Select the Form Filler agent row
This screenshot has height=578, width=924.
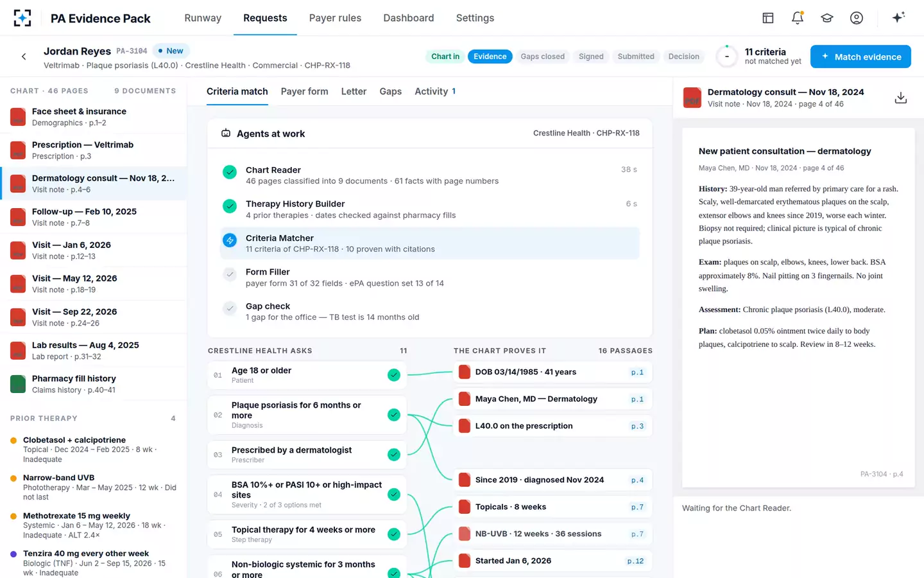[x=430, y=277]
